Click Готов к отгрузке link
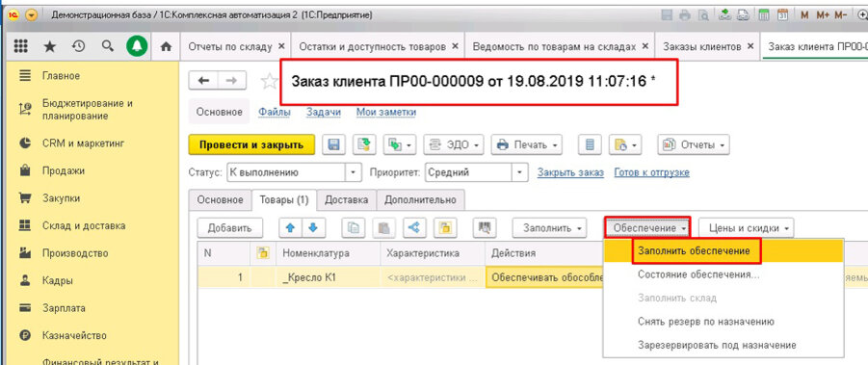This screenshot has height=365, width=868. coord(651,172)
